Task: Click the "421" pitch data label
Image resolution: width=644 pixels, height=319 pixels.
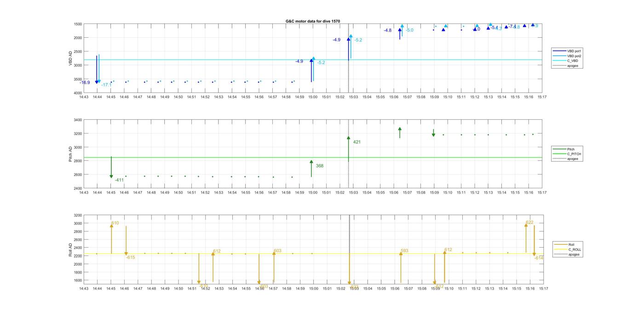Action: [x=357, y=142]
